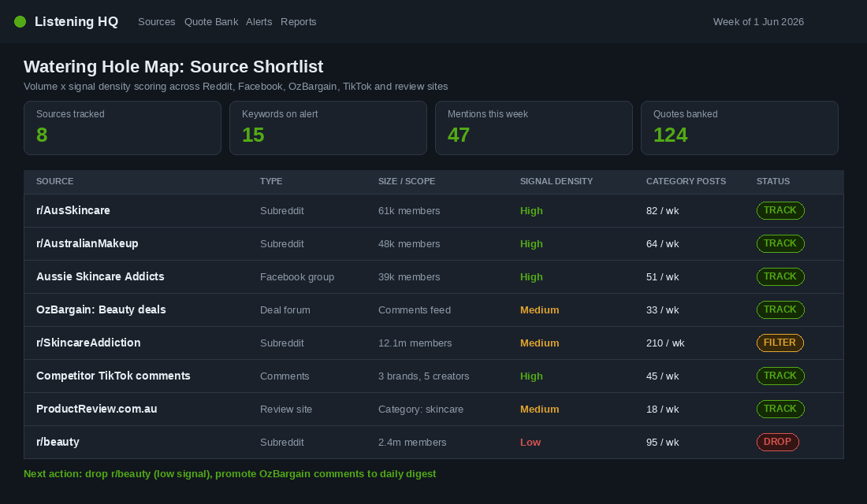Click the Listening HQ brand title

pyautogui.click(x=76, y=21)
